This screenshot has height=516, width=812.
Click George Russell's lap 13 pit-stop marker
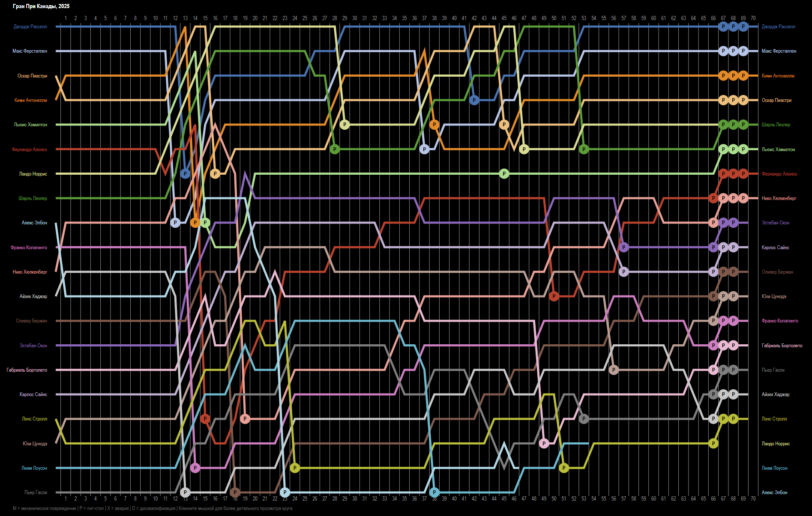pyautogui.click(x=185, y=174)
